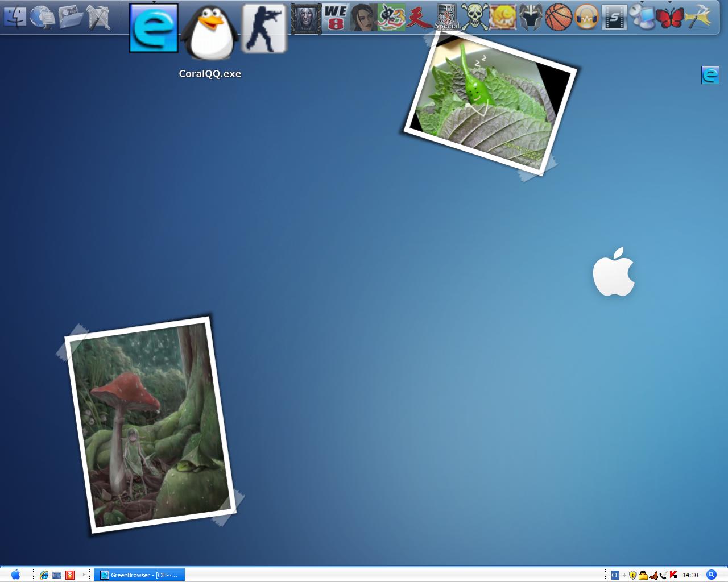Open the small blue browser desktop shortcut

pyautogui.click(x=710, y=74)
